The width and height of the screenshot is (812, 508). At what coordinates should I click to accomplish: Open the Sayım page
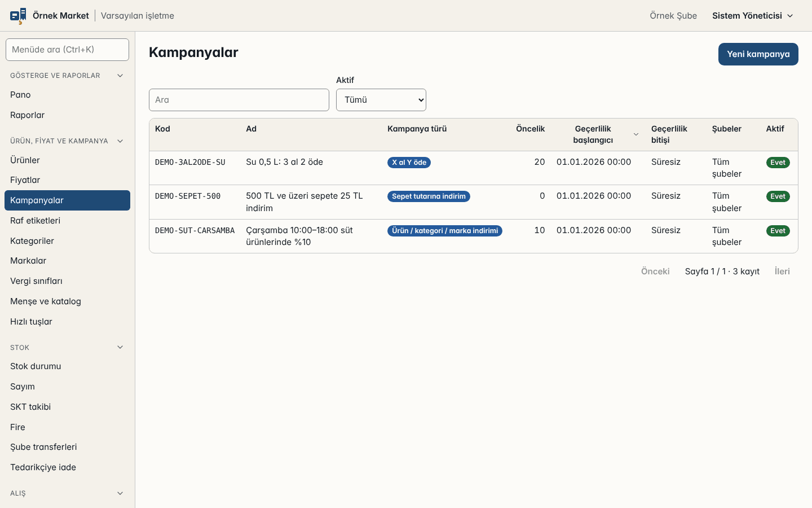(67, 387)
